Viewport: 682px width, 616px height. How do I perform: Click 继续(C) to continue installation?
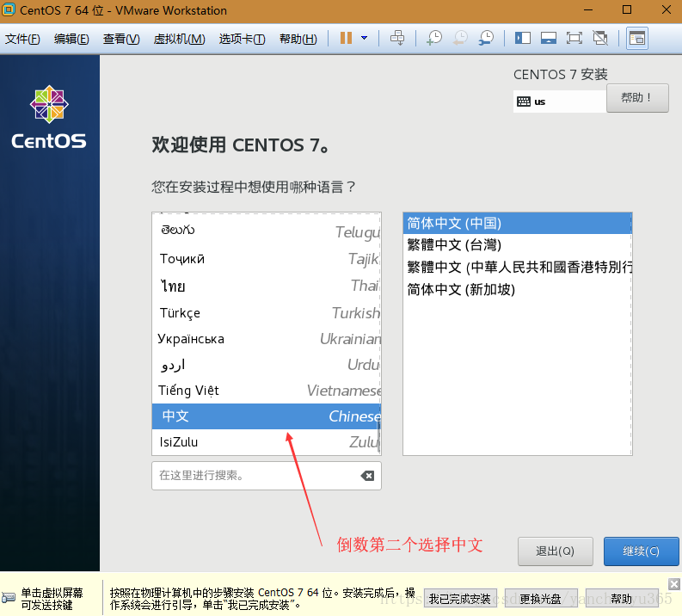[641, 551]
